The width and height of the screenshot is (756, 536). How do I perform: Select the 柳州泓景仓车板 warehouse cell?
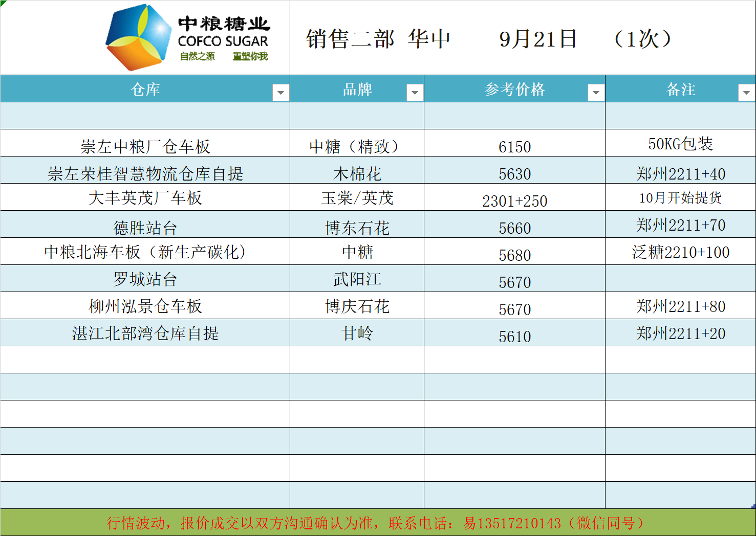pyautogui.click(x=145, y=306)
